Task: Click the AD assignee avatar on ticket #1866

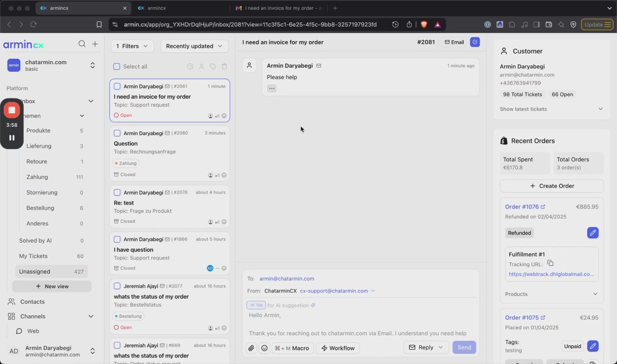Action: coord(210,268)
